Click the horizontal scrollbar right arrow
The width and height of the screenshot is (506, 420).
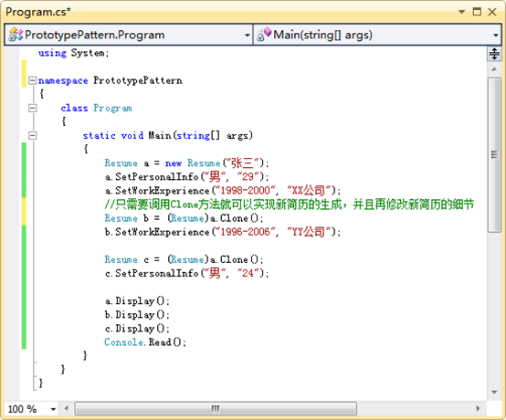tap(478, 408)
